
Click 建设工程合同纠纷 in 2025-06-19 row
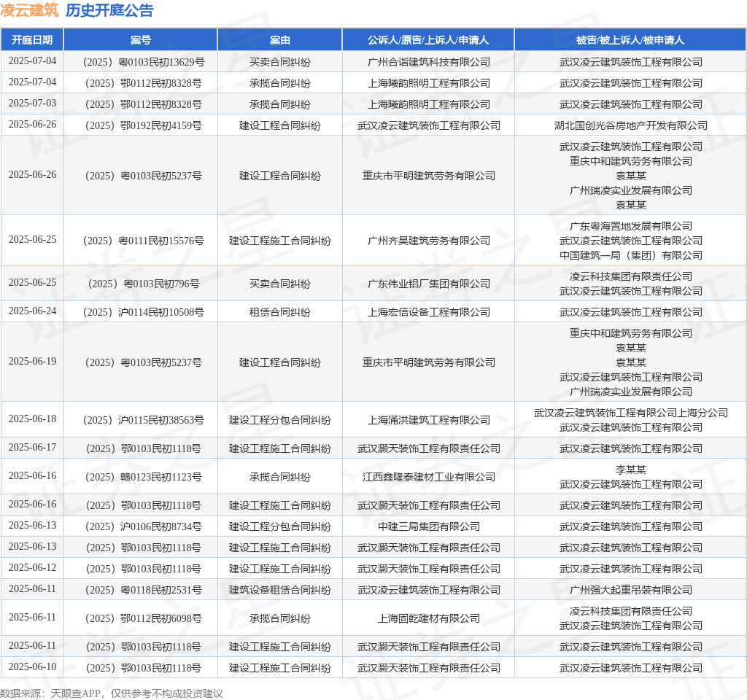point(279,362)
